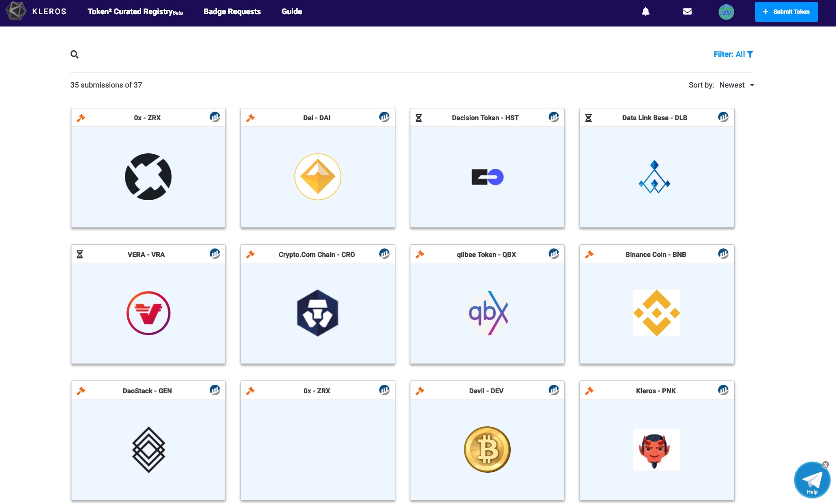Open the gold Bitcoin image on Devil - DEV
Image resolution: width=836 pixels, height=504 pixels.
point(487,450)
